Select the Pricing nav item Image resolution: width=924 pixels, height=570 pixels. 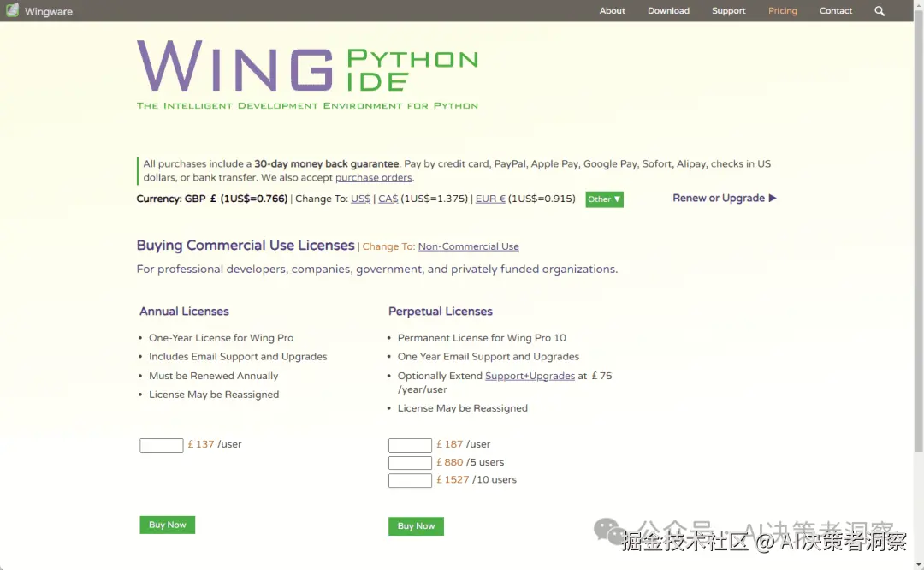(x=782, y=10)
